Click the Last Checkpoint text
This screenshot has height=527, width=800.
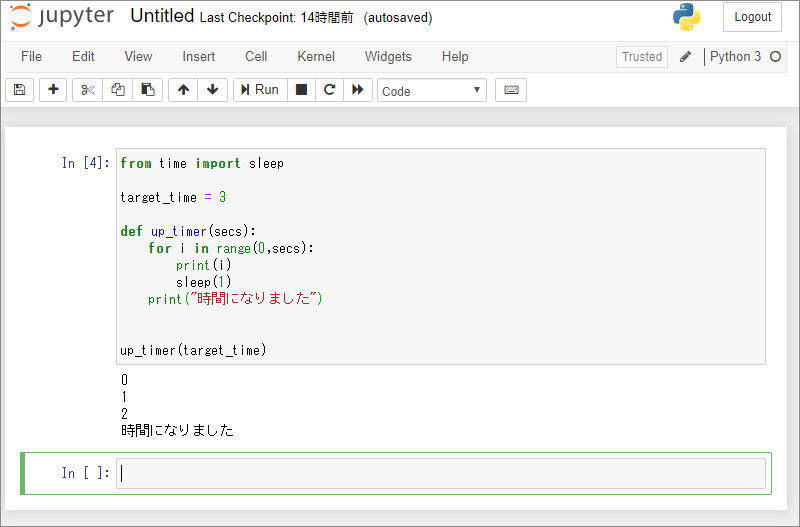tap(276, 17)
